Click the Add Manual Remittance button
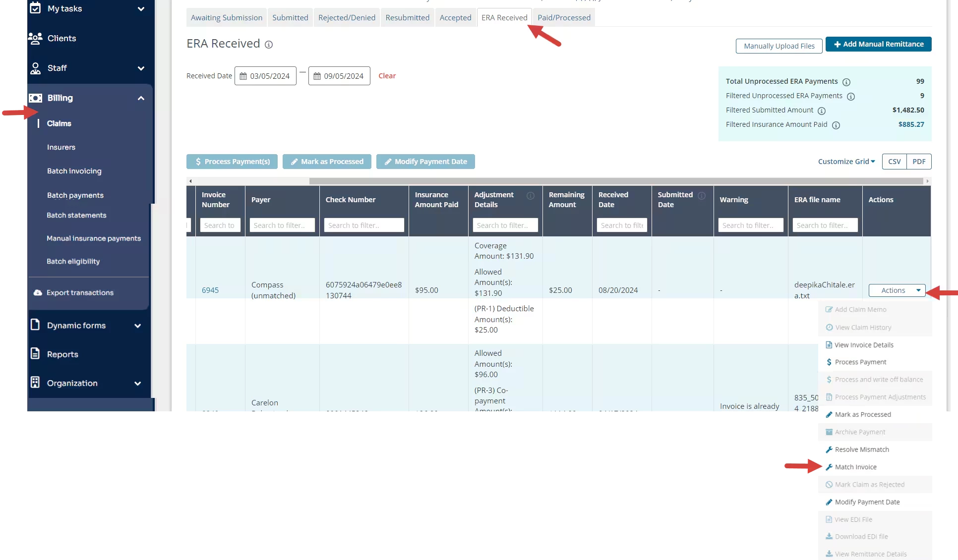The width and height of the screenshot is (958, 560). pos(878,44)
